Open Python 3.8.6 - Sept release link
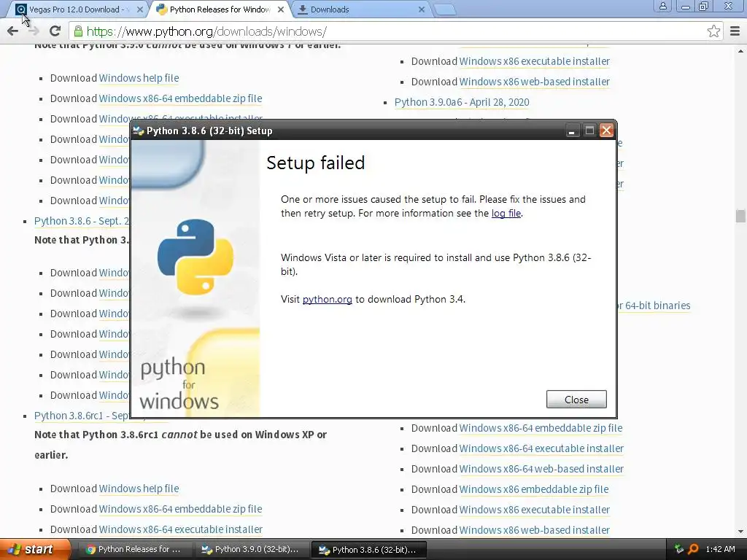Screen dimensions: 747x560 pos(82,222)
